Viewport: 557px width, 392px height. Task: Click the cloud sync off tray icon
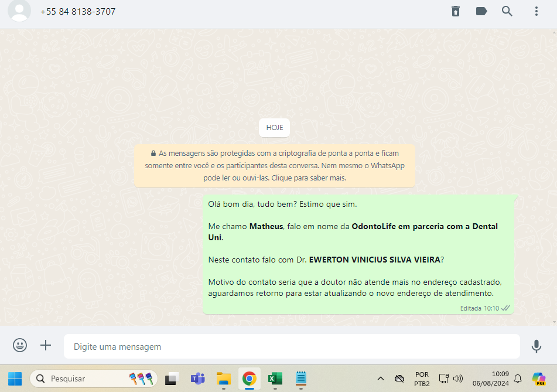click(399, 379)
